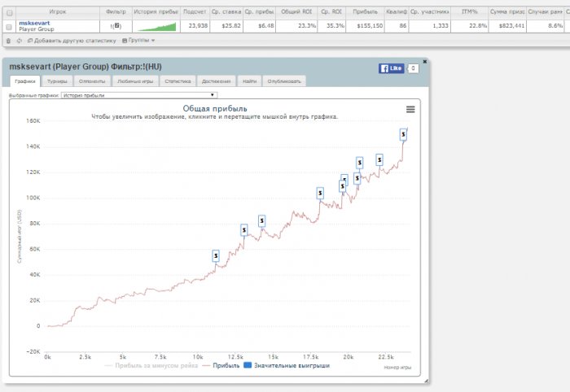Expand the Группы dropdown

point(138,41)
